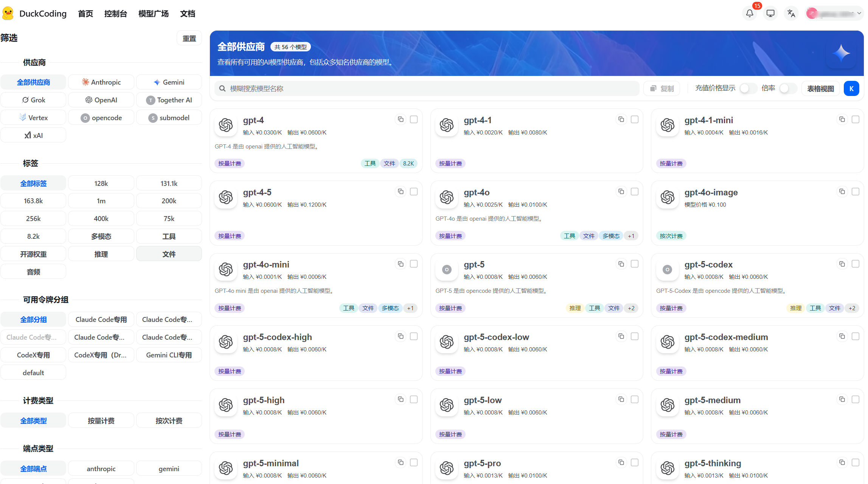Click the gpt-5 opencode model icon
868x484 pixels.
447,270
